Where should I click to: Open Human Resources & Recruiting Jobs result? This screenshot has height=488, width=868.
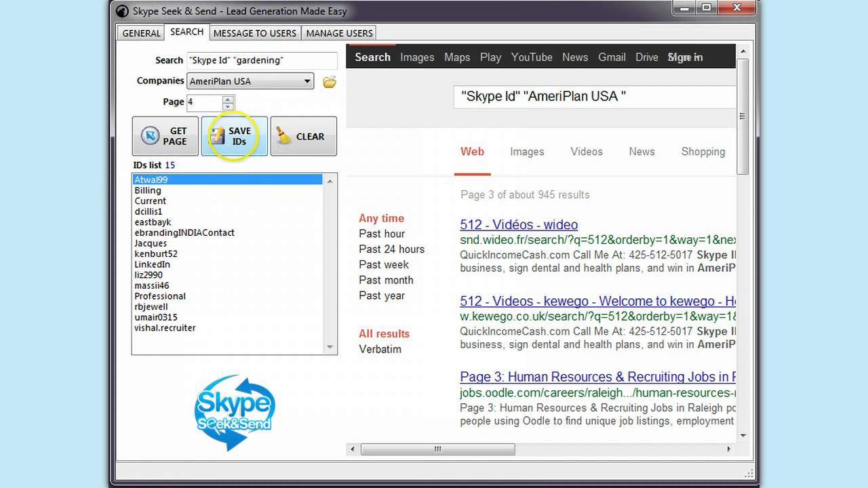pos(597,377)
